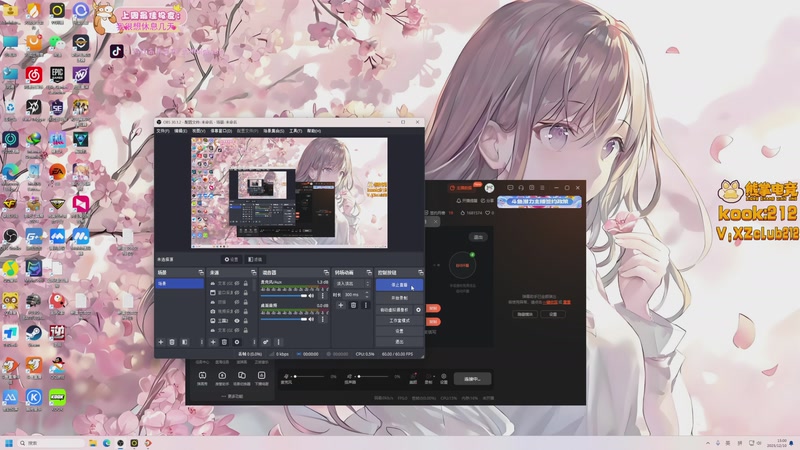
Task: Open Sources toolbar three-dot overflow menu
Action: tap(254, 342)
